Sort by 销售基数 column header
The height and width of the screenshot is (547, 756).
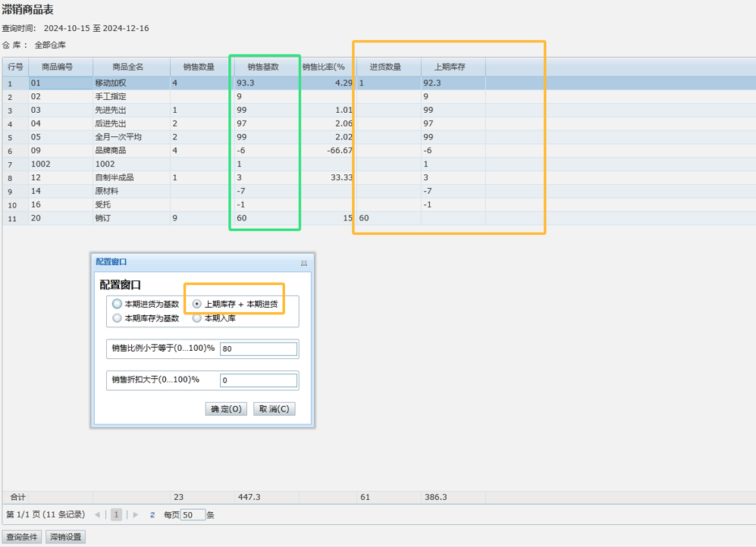263,67
